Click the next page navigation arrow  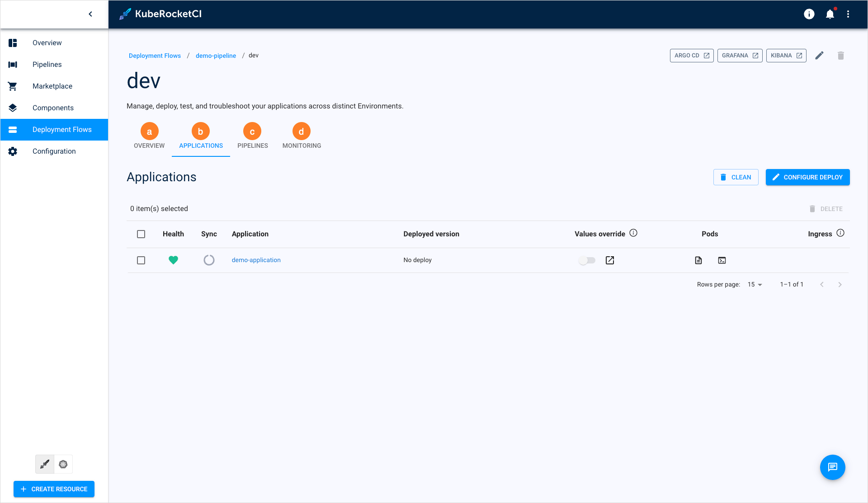[840, 284]
